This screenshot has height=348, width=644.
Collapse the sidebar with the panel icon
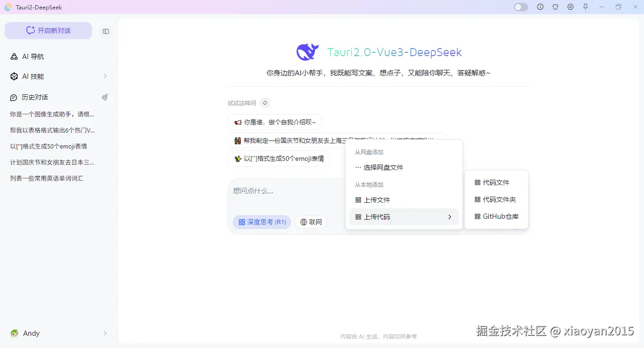[x=106, y=31]
